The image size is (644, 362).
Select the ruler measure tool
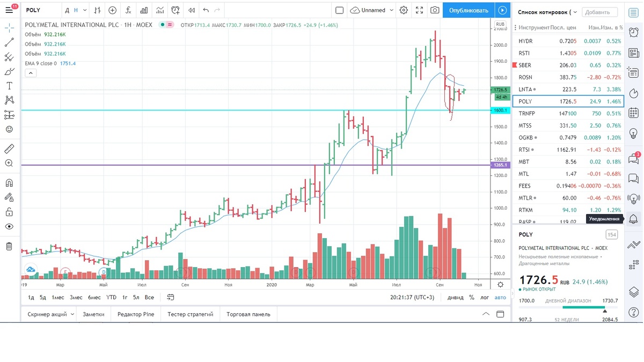point(9,149)
